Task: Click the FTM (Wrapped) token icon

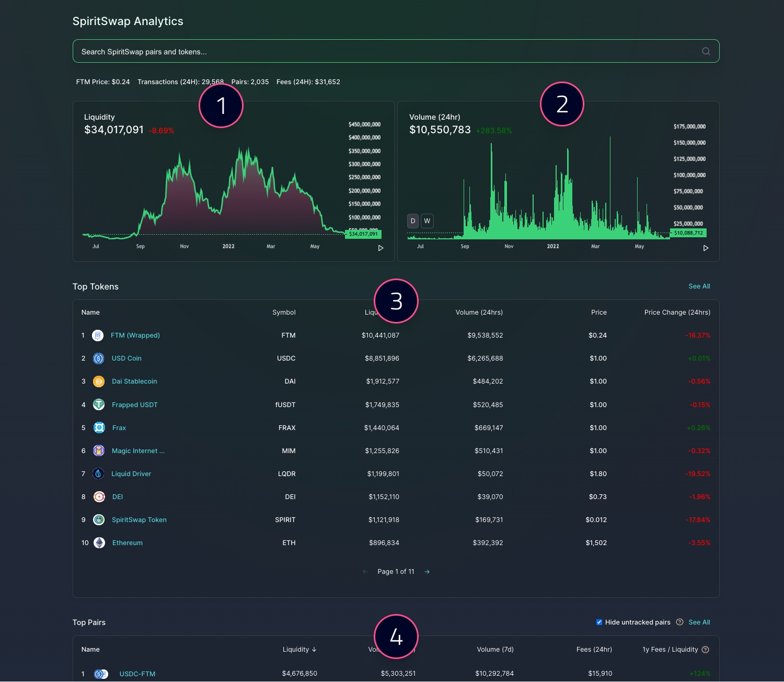Action: tap(98, 336)
